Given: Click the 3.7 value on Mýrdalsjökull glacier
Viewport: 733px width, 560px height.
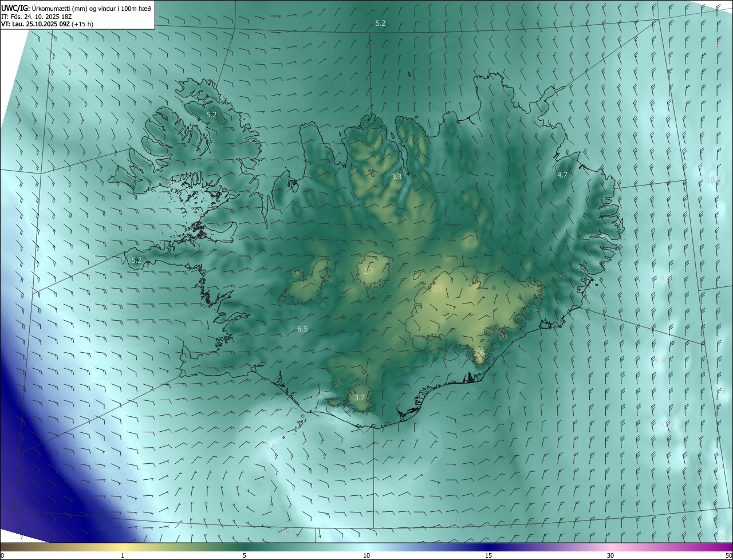Looking at the screenshot, I should (x=359, y=397).
